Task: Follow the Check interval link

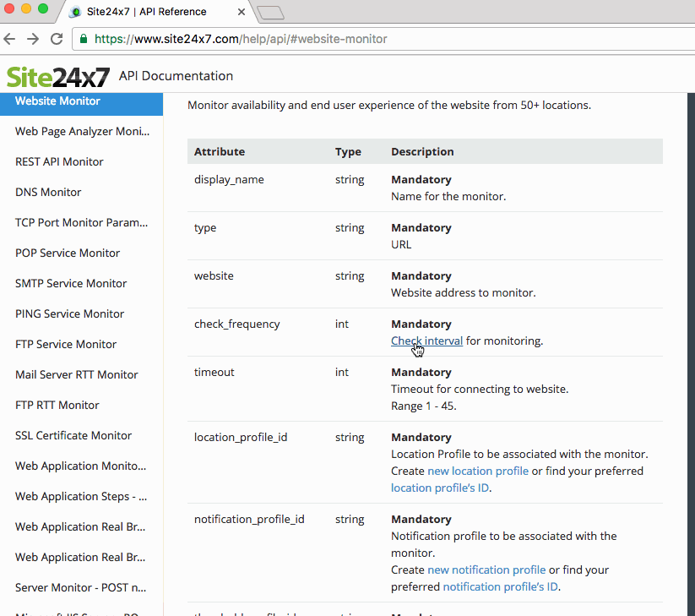Action: point(426,341)
